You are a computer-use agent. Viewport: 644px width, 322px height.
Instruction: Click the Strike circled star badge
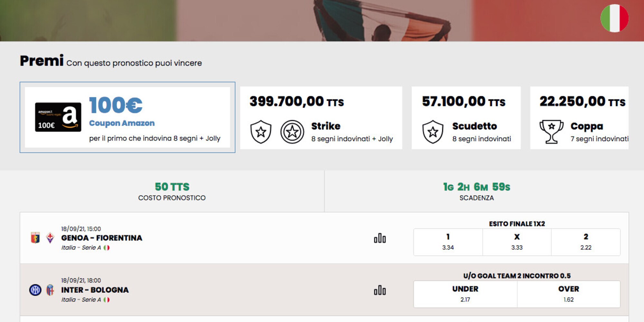[x=292, y=132]
